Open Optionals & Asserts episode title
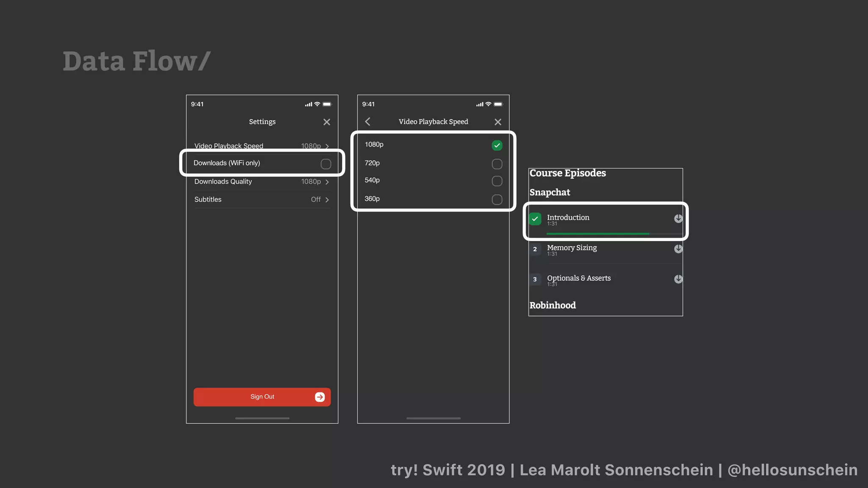Screen dimensions: 868x488 (x=579, y=278)
